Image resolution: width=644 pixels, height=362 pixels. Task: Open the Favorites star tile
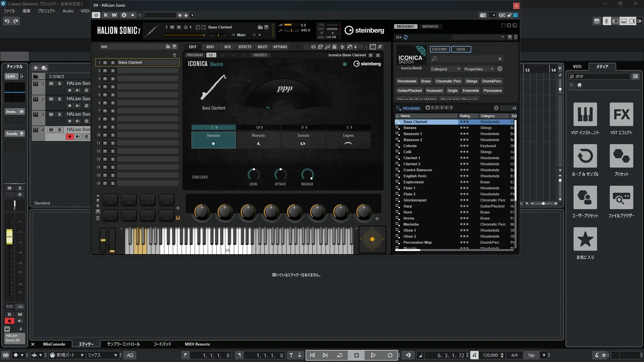click(x=585, y=239)
